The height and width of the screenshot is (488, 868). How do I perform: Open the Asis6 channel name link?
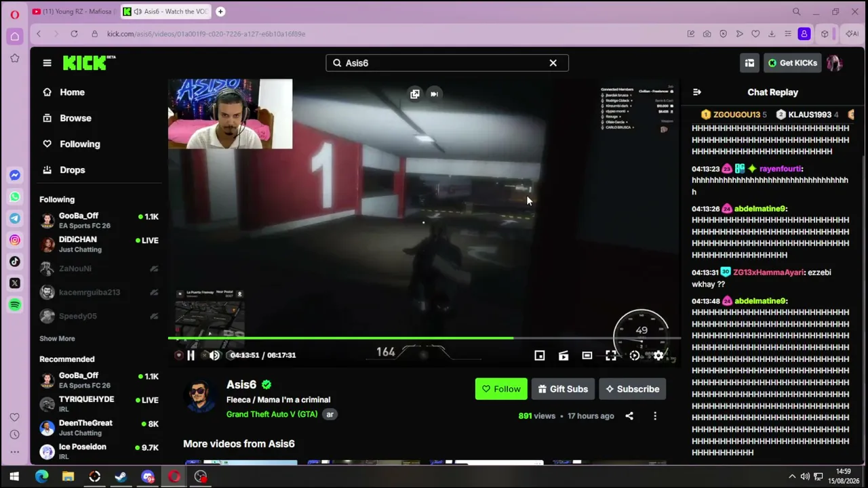pos(241,385)
